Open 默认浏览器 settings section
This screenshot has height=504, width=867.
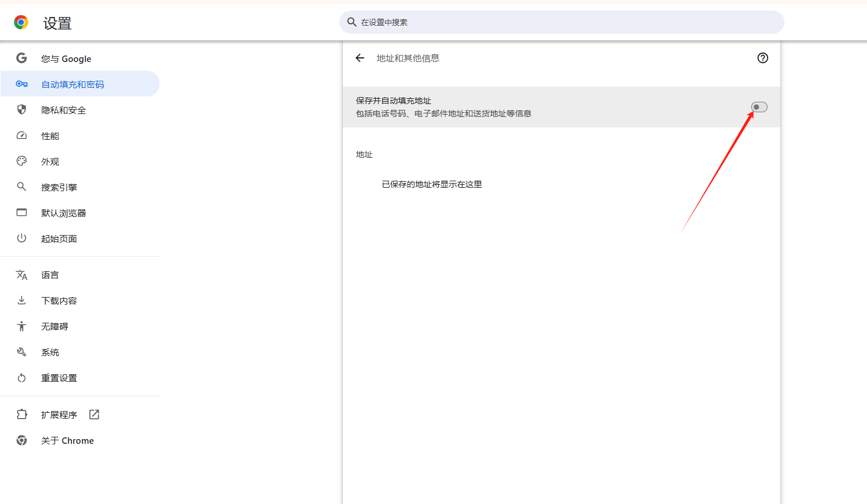point(80,213)
